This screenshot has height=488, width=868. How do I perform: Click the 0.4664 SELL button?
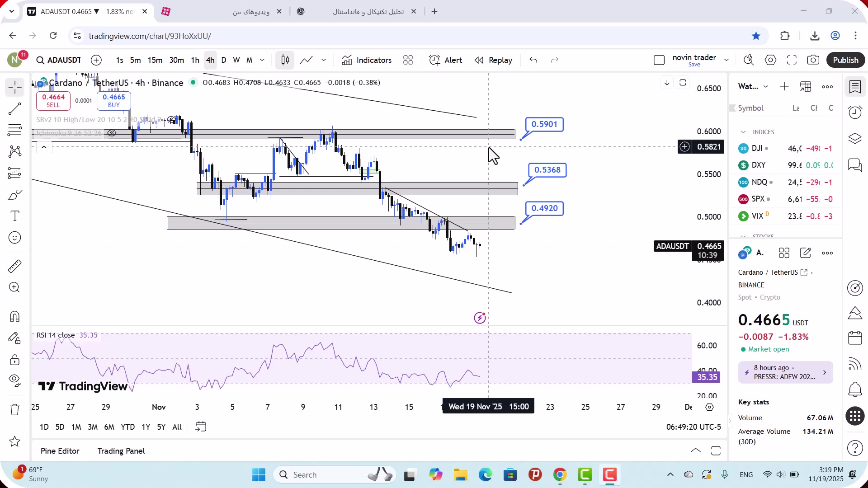[x=53, y=101]
